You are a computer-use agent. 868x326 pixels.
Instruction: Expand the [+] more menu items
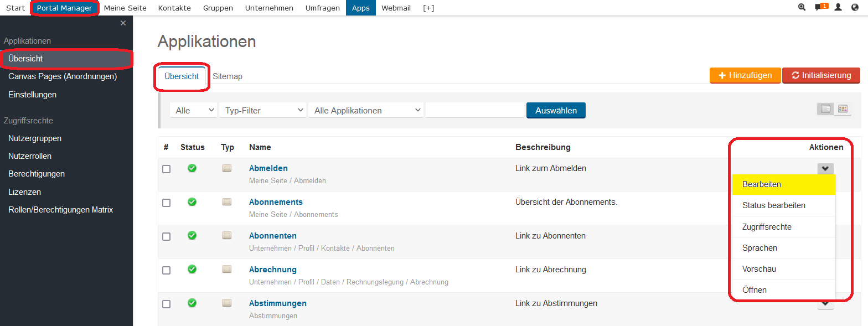pos(429,8)
